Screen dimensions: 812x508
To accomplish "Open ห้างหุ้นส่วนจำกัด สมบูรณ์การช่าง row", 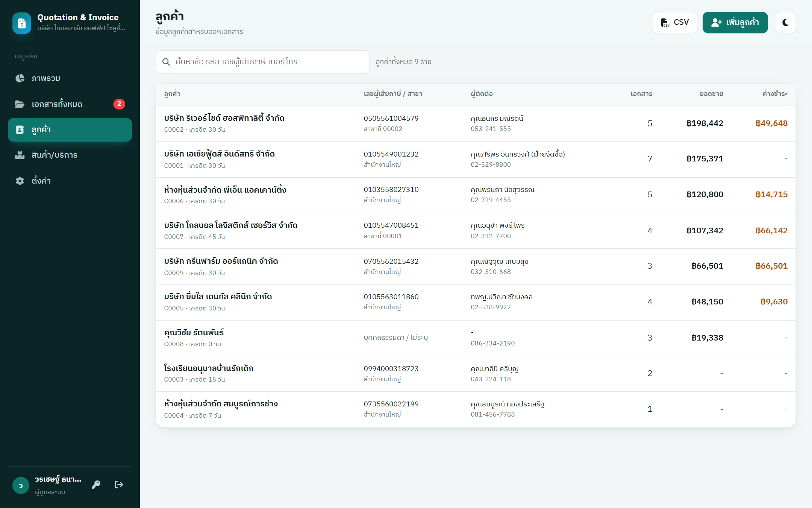I will pos(476,409).
